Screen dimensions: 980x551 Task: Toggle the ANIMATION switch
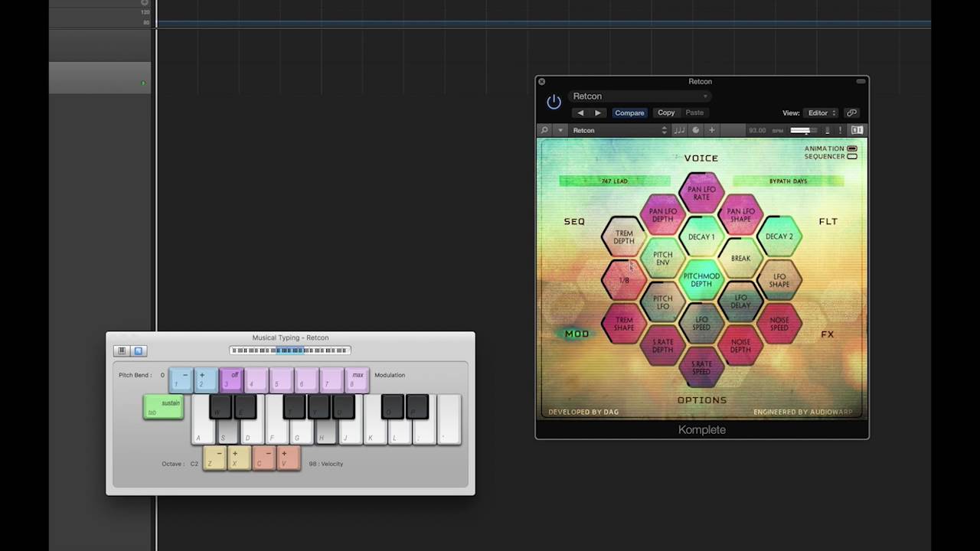pos(852,148)
